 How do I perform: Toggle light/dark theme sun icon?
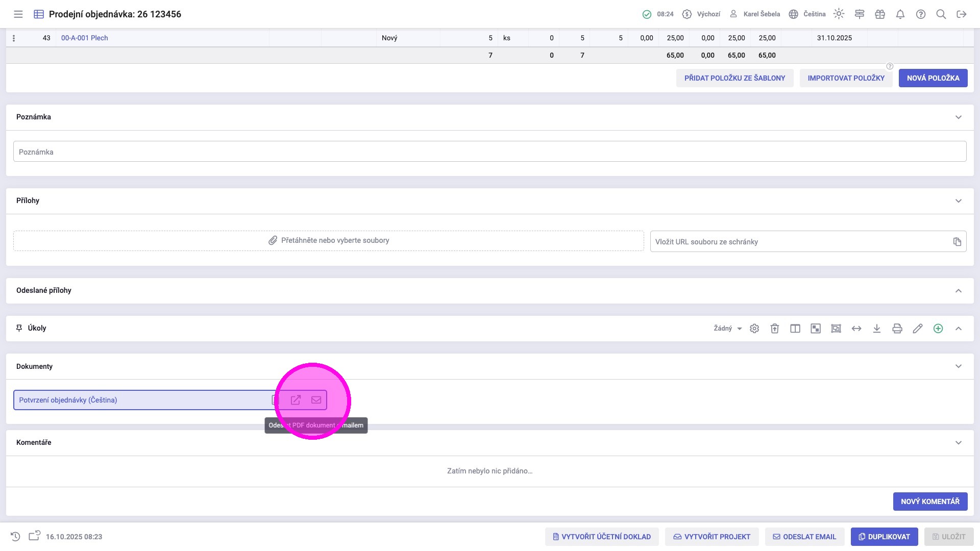point(839,14)
